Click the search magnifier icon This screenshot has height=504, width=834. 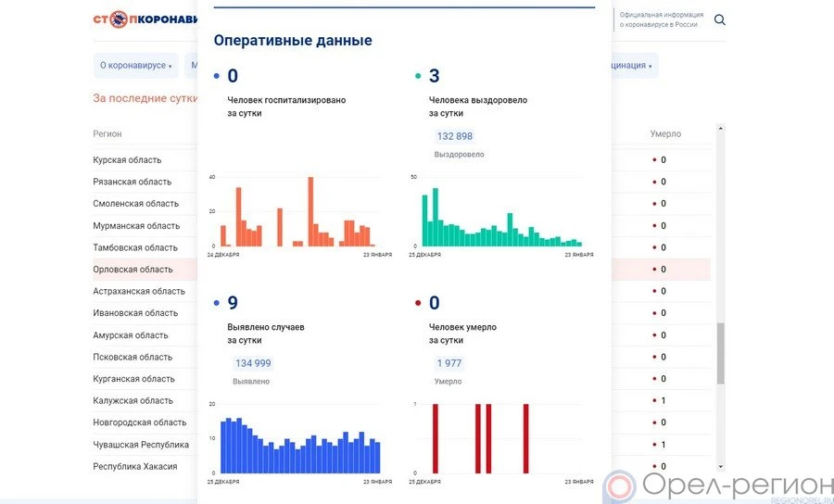(x=720, y=20)
